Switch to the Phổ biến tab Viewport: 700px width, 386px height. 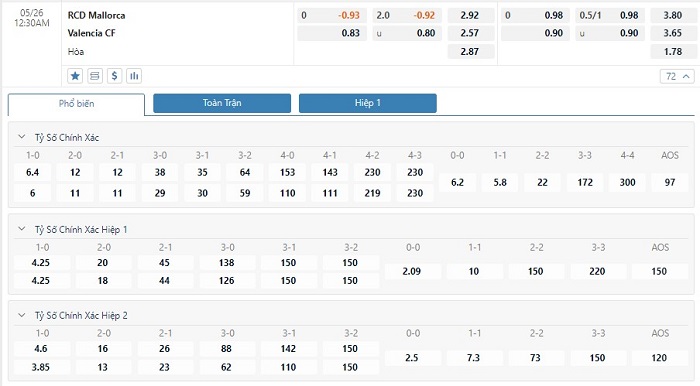[x=76, y=104]
